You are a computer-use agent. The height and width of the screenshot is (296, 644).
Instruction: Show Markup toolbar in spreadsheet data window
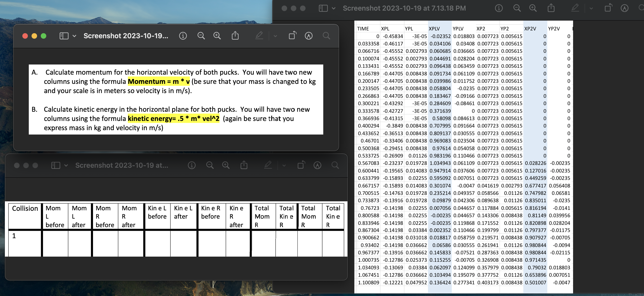click(x=624, y=9)
